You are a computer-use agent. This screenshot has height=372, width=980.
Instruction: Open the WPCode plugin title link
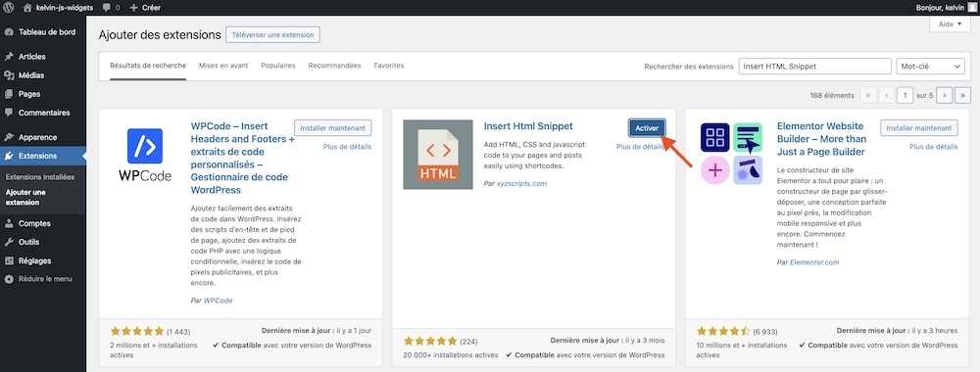coord(242,157)
